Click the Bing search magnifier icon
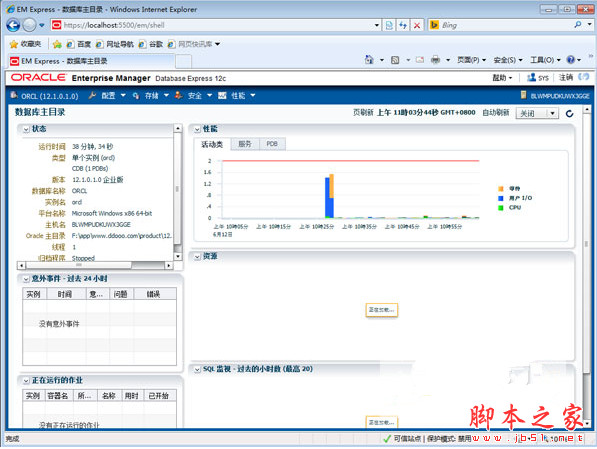The height and width of the screenshot is (449, 597). point(578,25)
